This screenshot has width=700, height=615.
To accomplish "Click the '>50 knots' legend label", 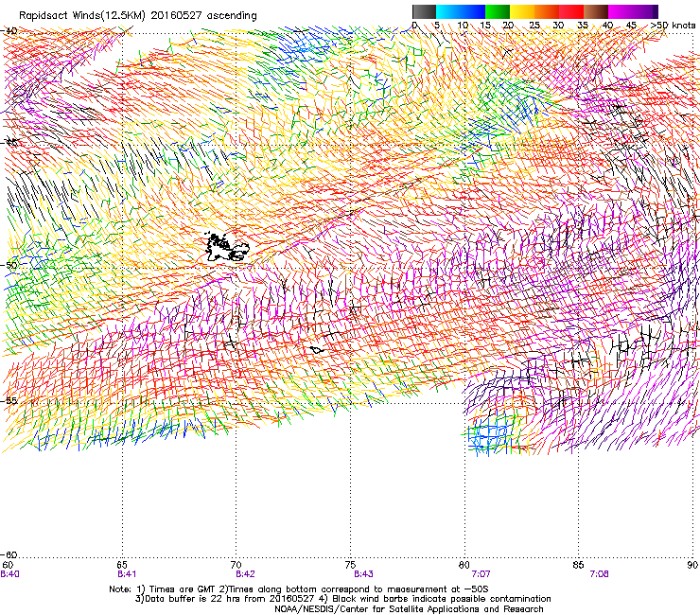I will tap(673, 26).
